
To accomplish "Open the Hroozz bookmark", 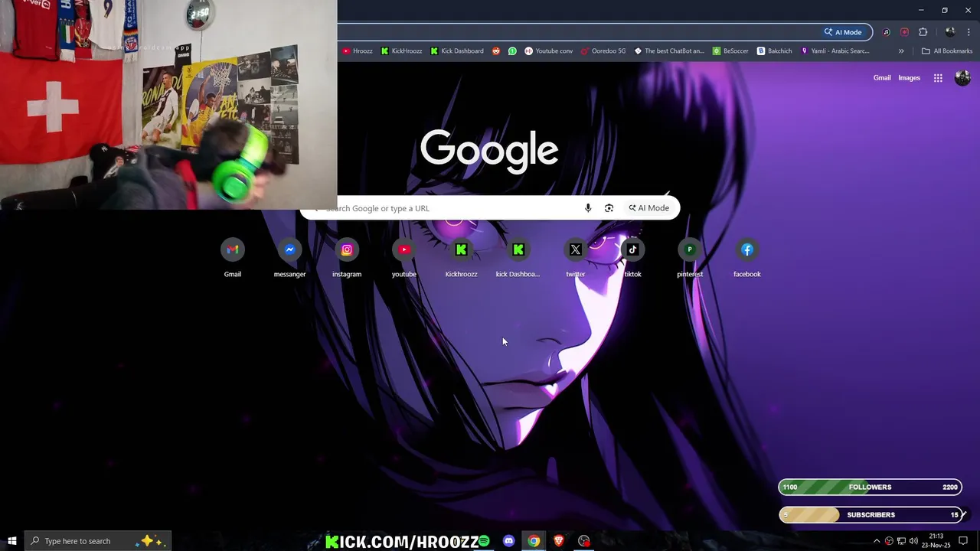I will 358,51.
